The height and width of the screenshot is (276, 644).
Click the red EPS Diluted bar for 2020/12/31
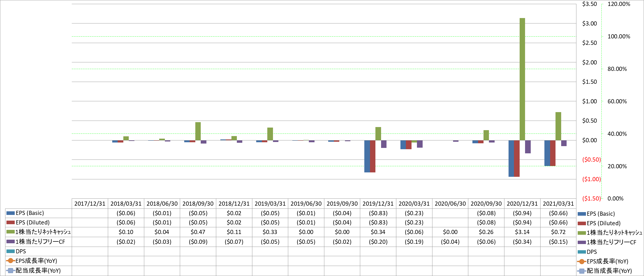(517, 158)
